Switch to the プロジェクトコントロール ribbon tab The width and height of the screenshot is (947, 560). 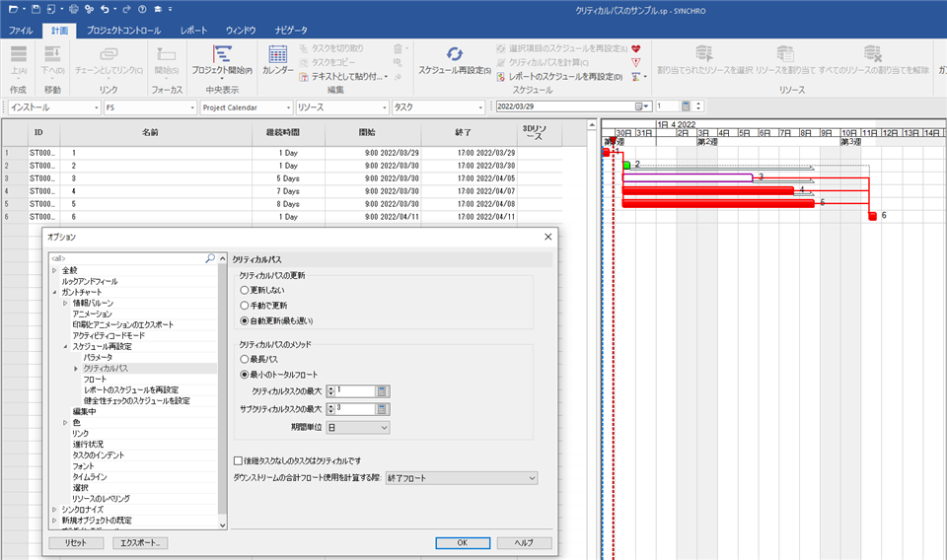(x=123, y=31)
